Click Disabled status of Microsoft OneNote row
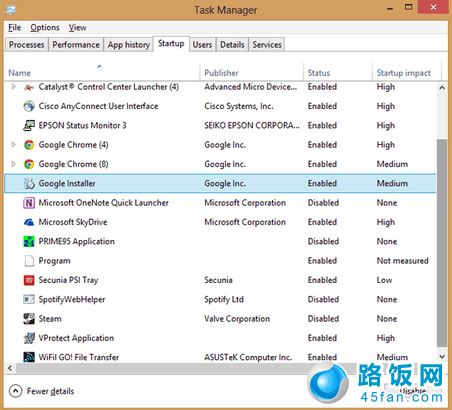 coord(323,203)
